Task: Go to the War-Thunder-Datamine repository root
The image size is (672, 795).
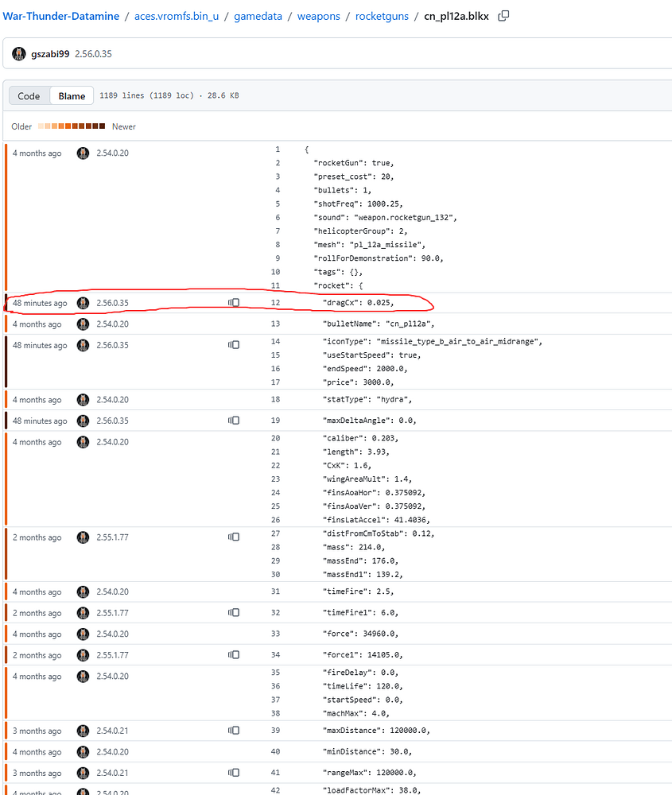Action: click(61, 16)
